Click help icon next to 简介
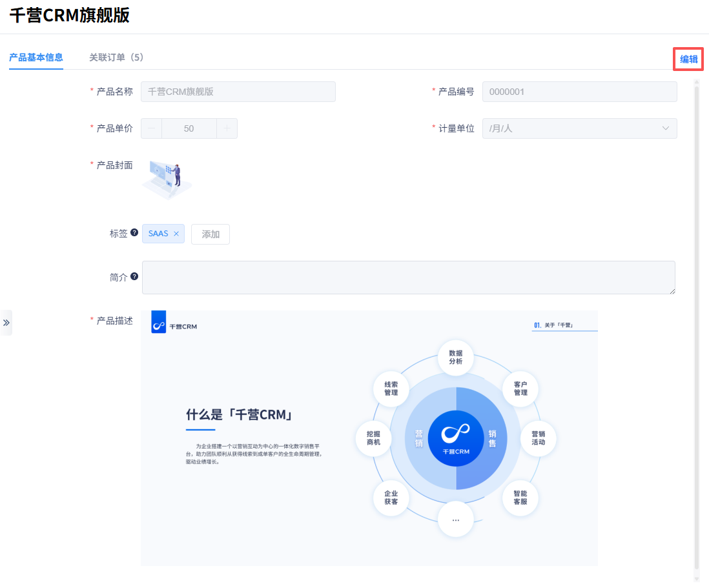709x588 pixels. 134,276
